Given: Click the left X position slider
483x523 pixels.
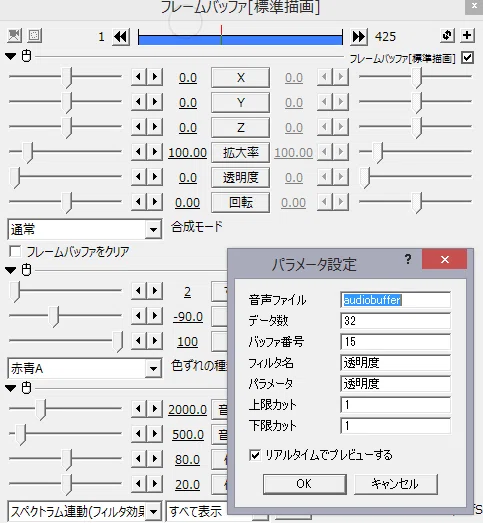Looking at the screenshot, I should coord(65,77).
